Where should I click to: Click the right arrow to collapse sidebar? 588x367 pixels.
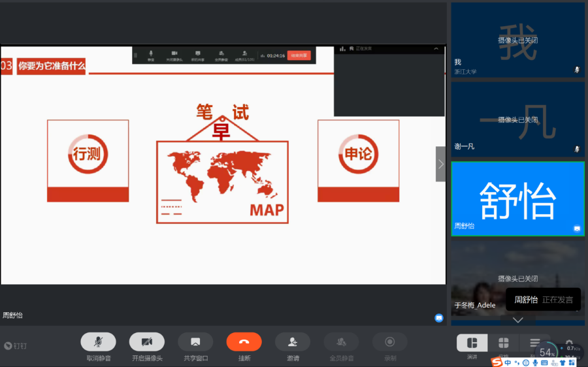pyautogui.click(x=441, y=164)
